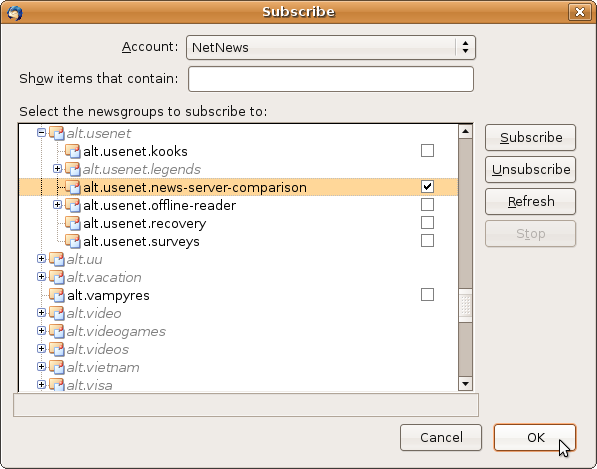
Task: Click the Refresh button
Action: (530, 201)
